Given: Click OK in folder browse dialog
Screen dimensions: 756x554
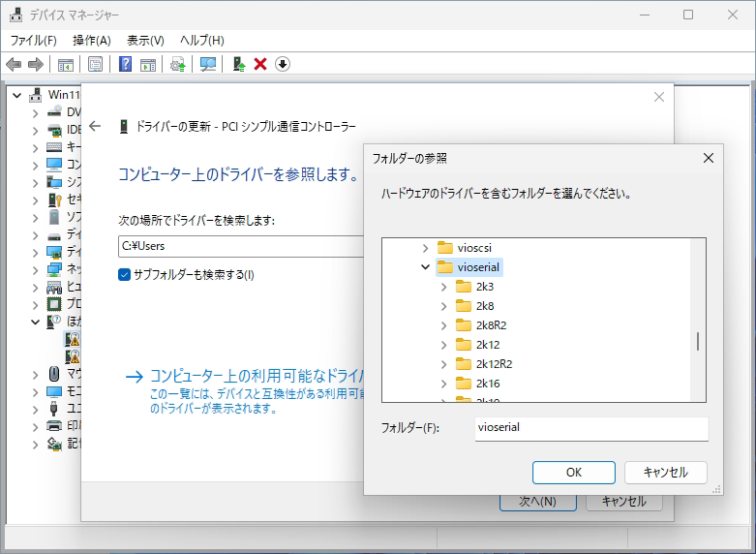Looking at the screenshot, I should coord(574,473).
